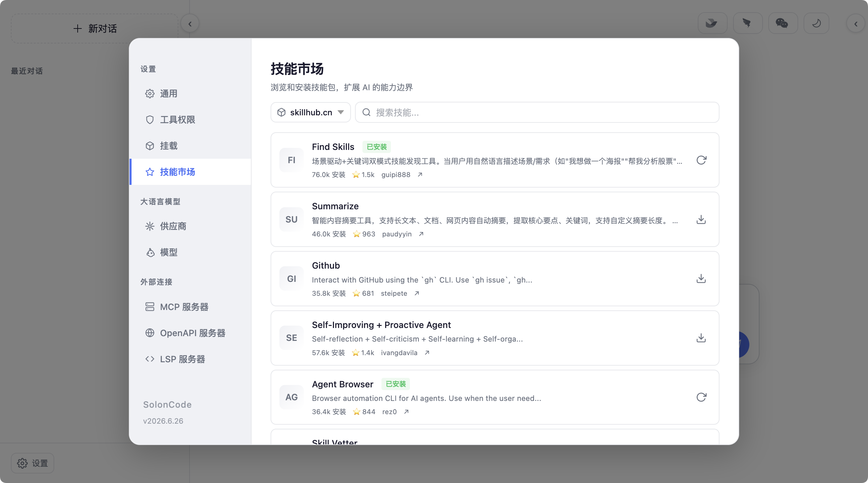Image resolution: width=868 pixels, height=483 pixels.
Task: Click the 844 star rating
Action: pos(364,412)
